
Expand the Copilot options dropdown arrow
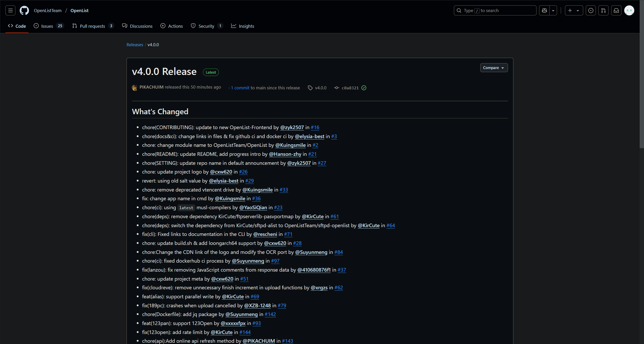click(x=553, y=10)
